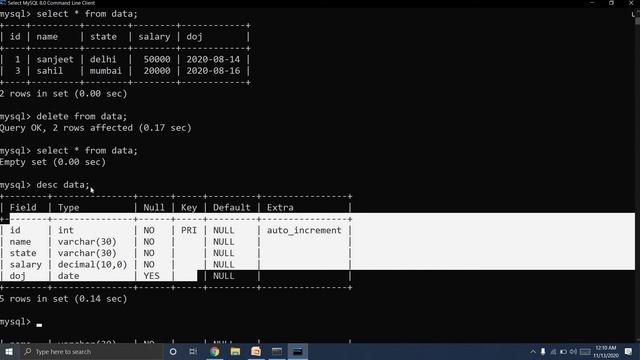
Task: Click the MySQL window title bar icon
Action: pos(3,3)
